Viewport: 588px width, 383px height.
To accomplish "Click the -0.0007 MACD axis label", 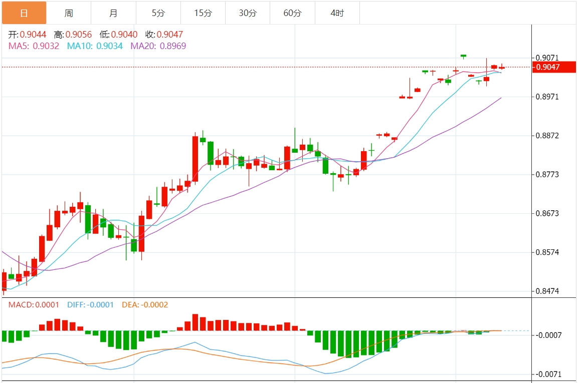I will pos(548,335).
